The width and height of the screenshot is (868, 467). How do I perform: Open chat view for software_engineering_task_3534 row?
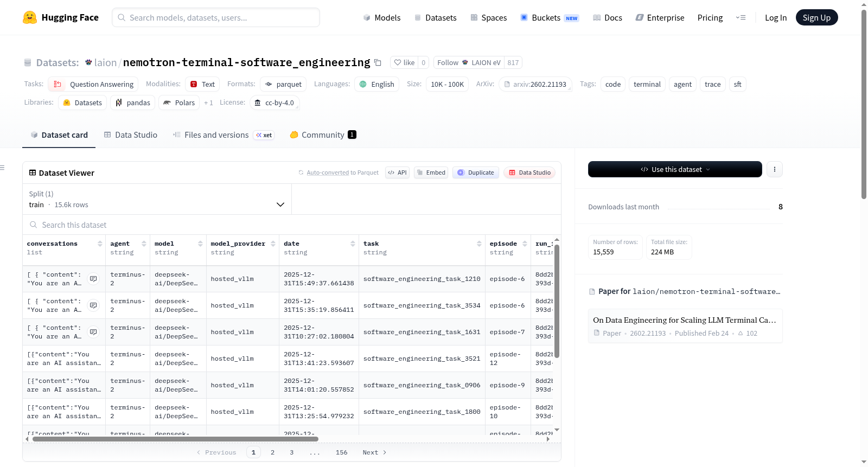tap(93, 305)
